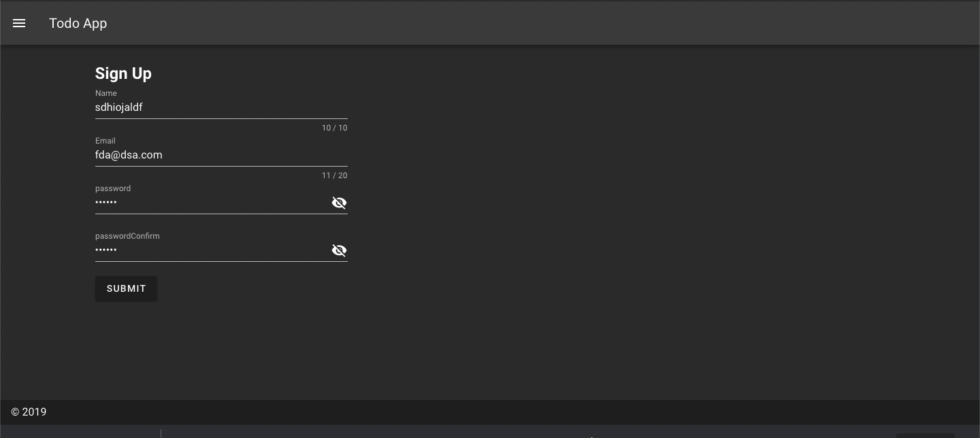This screenshot has width=980, height=438.
Task: Click the Todo App title
Action: [x=78, y=23]
